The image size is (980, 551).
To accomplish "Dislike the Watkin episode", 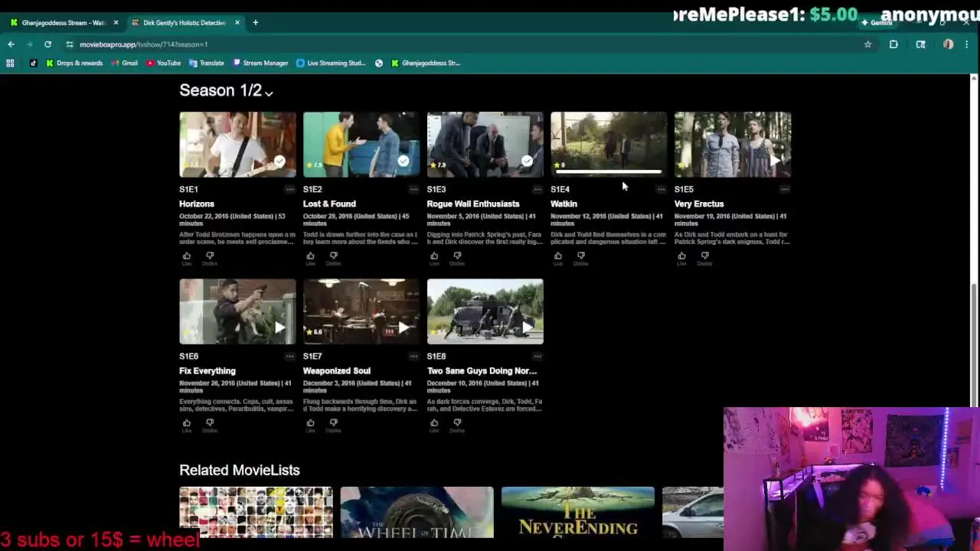I will pyautogui.click(x=581, y=258).
